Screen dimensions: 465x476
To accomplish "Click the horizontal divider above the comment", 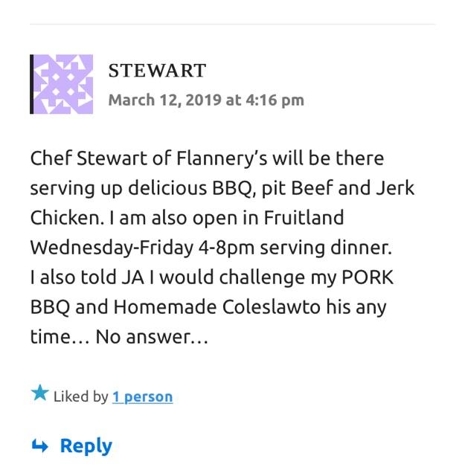I will pos(232,25).
